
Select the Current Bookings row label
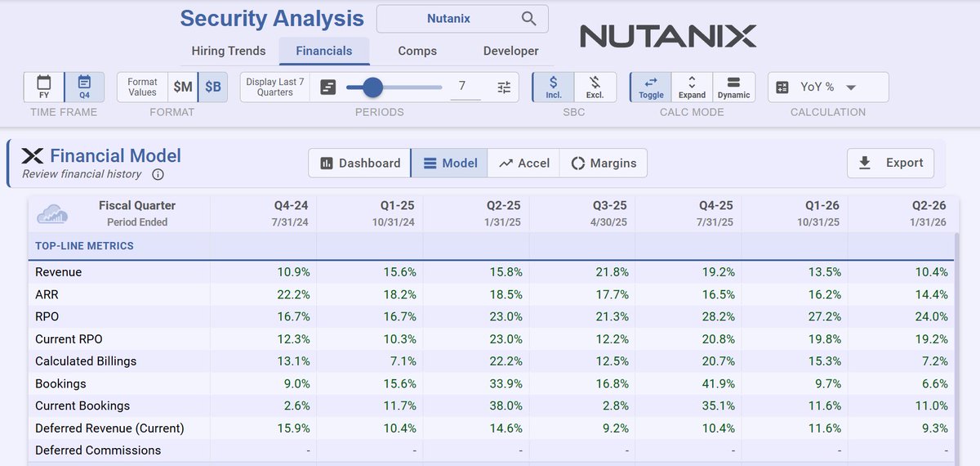tap(82, 406)
